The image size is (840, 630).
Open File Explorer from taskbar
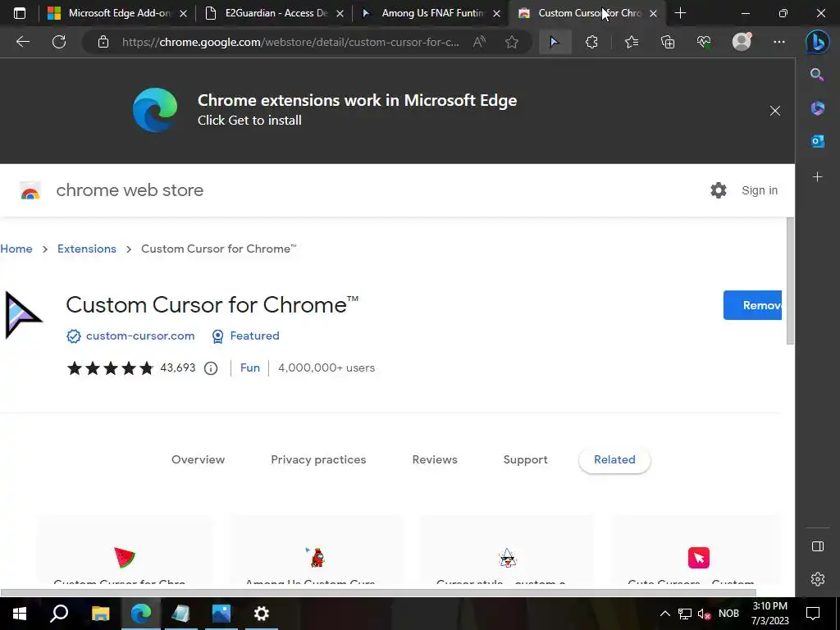[100, 614]
